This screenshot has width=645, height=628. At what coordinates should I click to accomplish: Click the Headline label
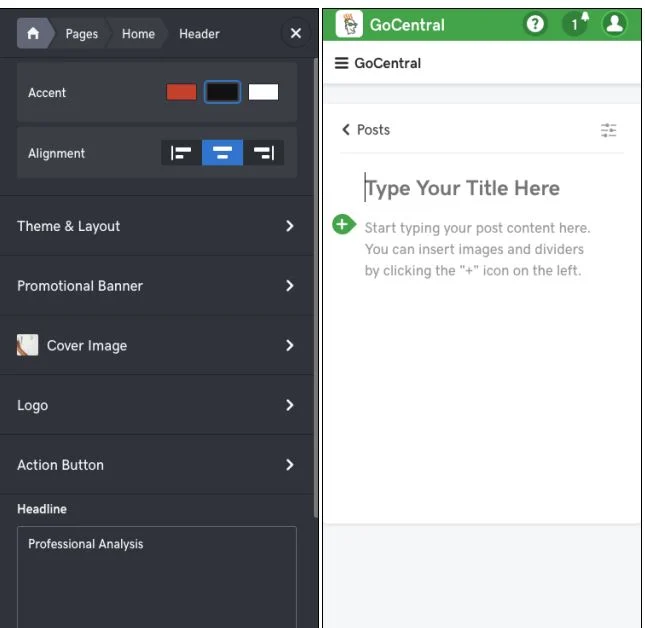(42, 509)
